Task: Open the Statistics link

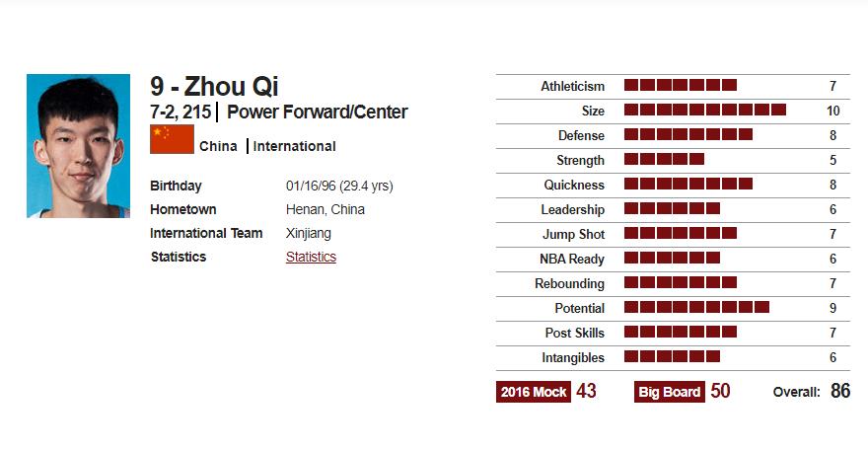Action: click(311, 258)
